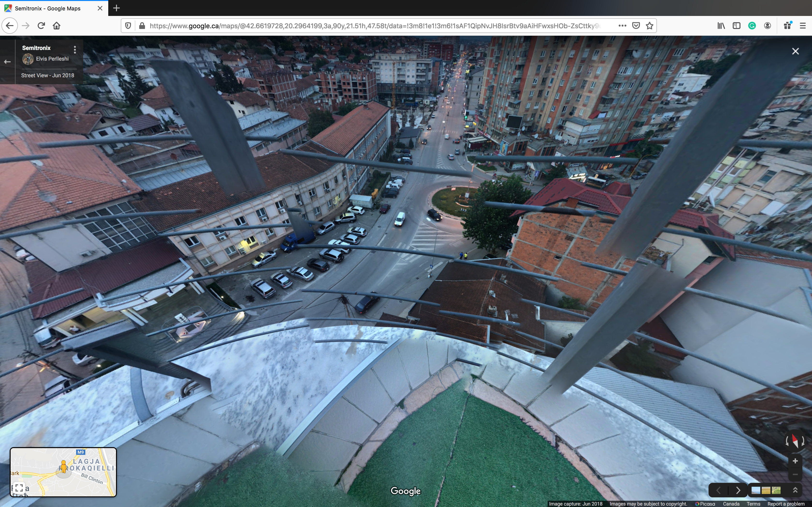Viewport: 812px width, 507px height.
Task: Click the back arrow in Semitronix panel
Action: click(7, 62)
